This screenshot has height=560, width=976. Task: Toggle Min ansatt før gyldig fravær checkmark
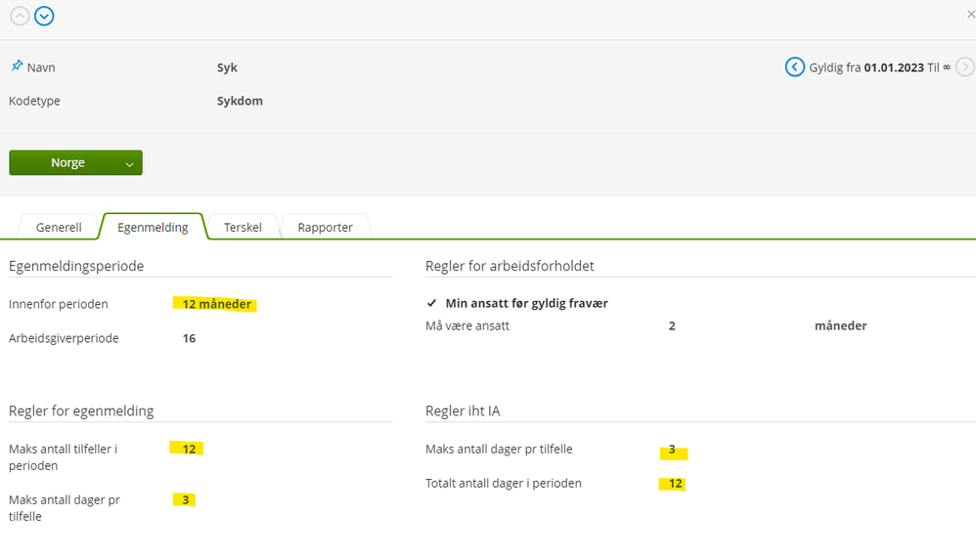coord(431,303)
